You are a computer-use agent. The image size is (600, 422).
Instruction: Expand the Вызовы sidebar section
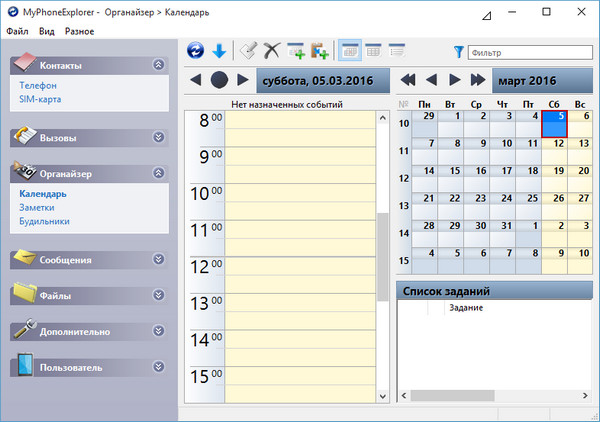pyautogui.click(x=158, y=137)
